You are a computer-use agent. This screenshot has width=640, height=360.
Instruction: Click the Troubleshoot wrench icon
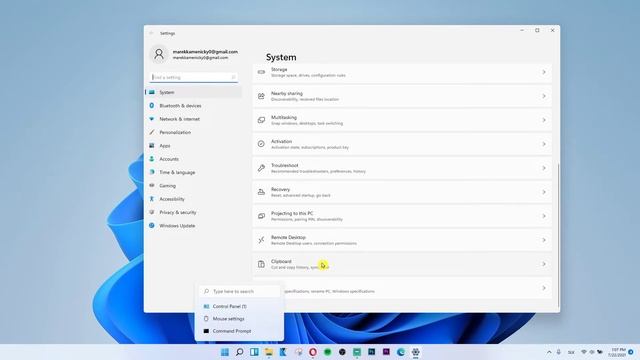[261, 168]
